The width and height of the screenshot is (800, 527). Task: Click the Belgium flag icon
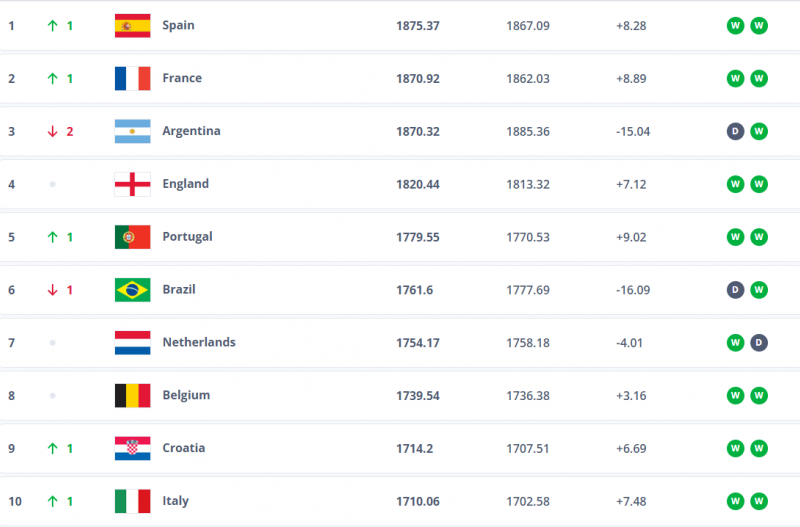pyautogui.click(x=132, y=395)
